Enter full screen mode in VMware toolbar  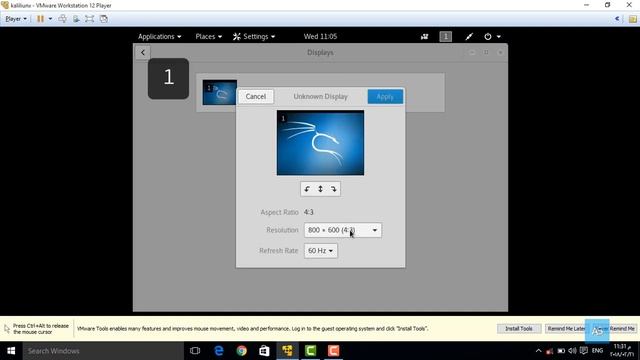click(x=90, y=19)
